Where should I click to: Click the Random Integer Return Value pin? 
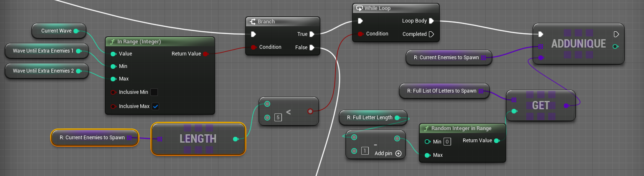coord(496,141)
